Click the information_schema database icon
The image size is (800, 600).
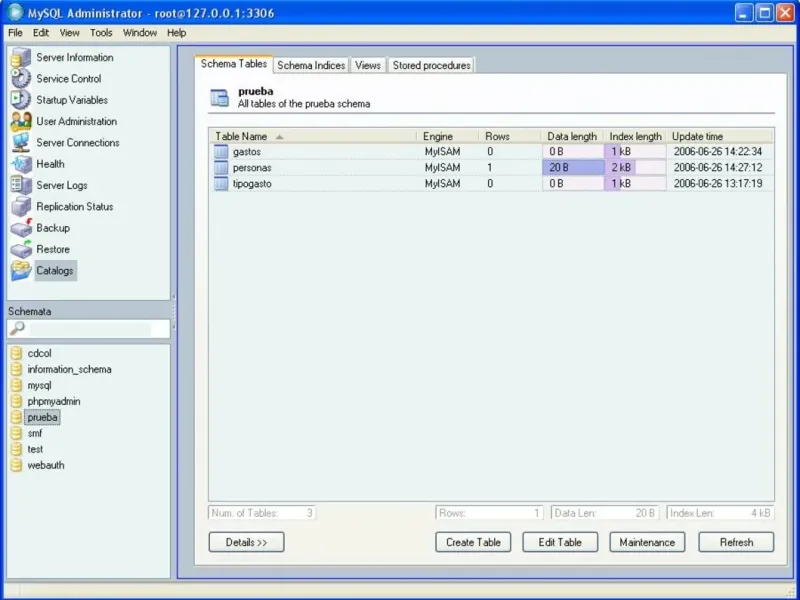(16, 369)
